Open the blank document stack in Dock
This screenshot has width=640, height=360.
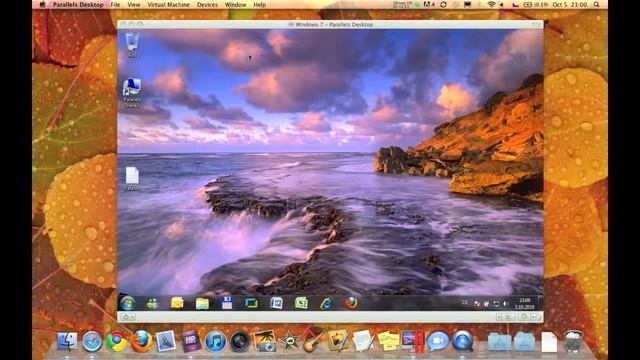tap(549, 342)
